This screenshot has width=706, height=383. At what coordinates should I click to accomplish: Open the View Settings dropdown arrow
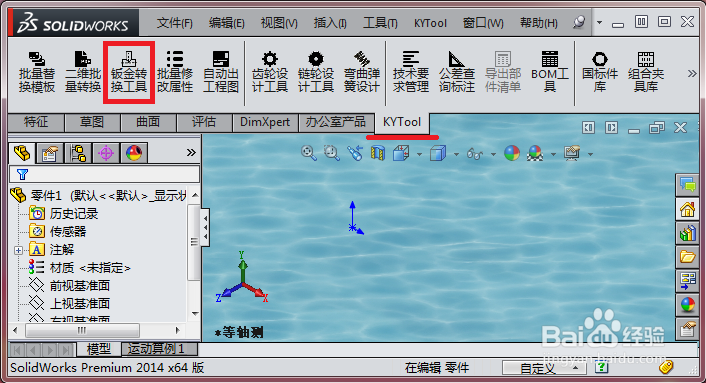click(590, 154)
